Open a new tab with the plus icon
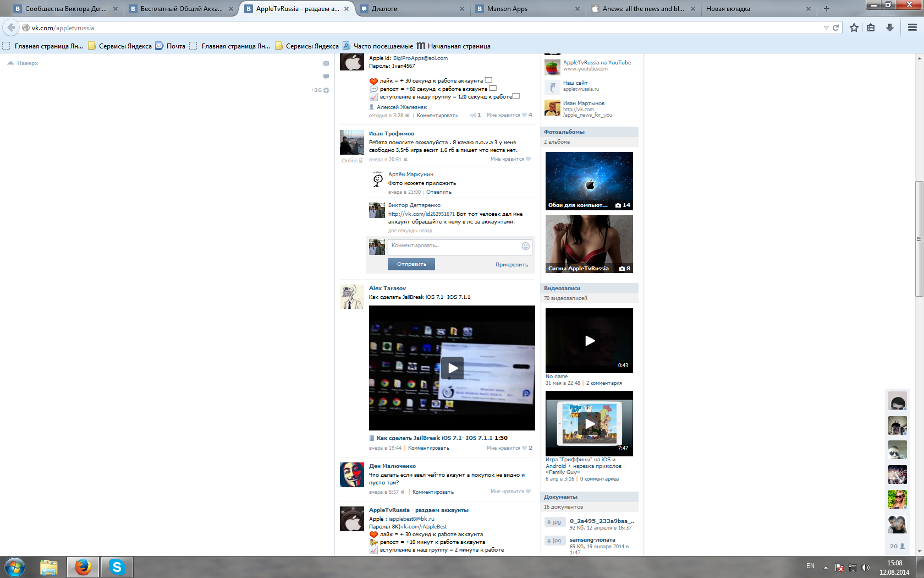 point(826,9)
